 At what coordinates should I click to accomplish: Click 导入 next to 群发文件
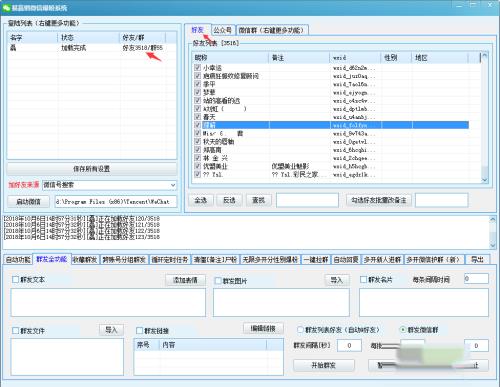pyautogui.click(x=111, y=330)
